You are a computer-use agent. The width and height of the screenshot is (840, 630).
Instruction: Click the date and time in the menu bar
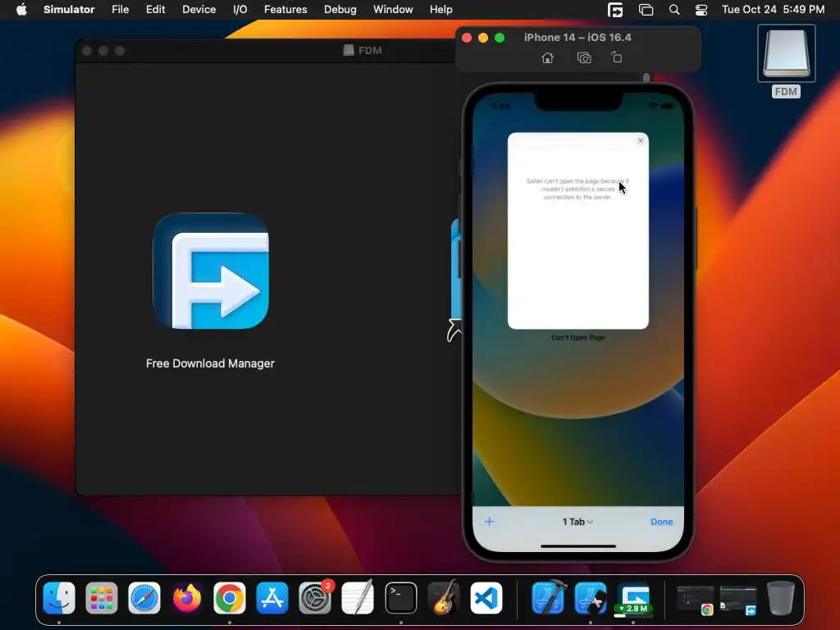coord(773,10)
